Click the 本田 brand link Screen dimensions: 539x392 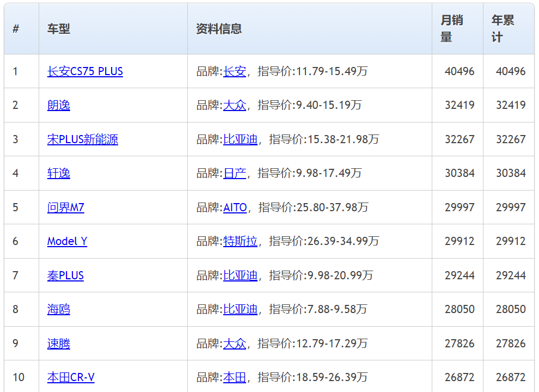pos(235,377)
